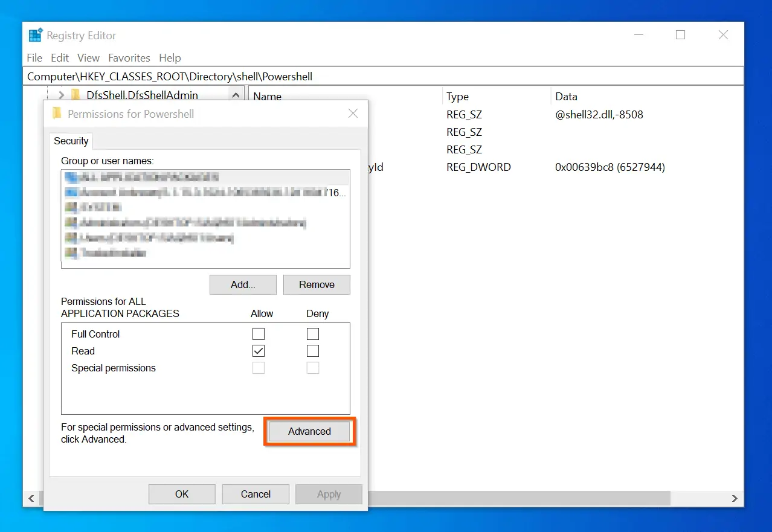Click the REG_DWORD type cell

[x=478, y=167]
